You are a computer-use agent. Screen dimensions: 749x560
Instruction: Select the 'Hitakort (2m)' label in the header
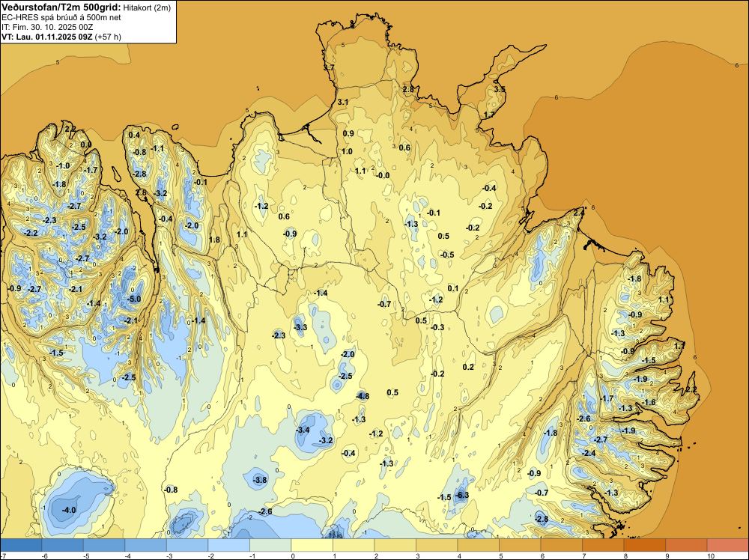click(x=147, y=7)
